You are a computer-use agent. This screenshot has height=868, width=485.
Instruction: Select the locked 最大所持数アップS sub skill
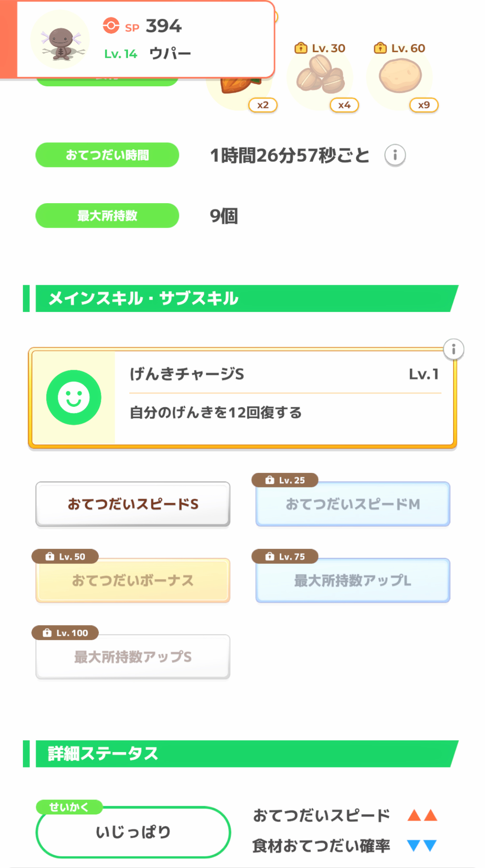(x=133, y=657)
